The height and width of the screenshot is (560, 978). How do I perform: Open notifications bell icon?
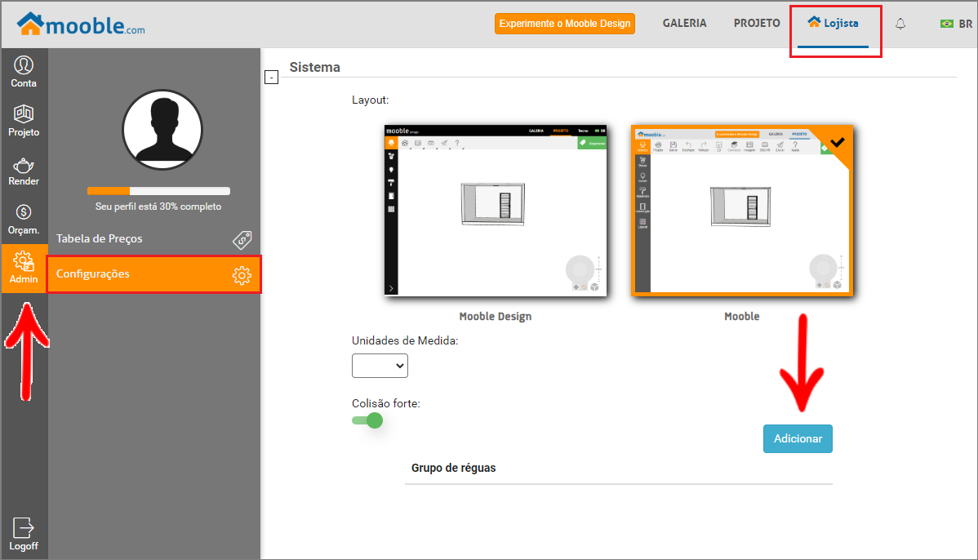pos(900,24)
